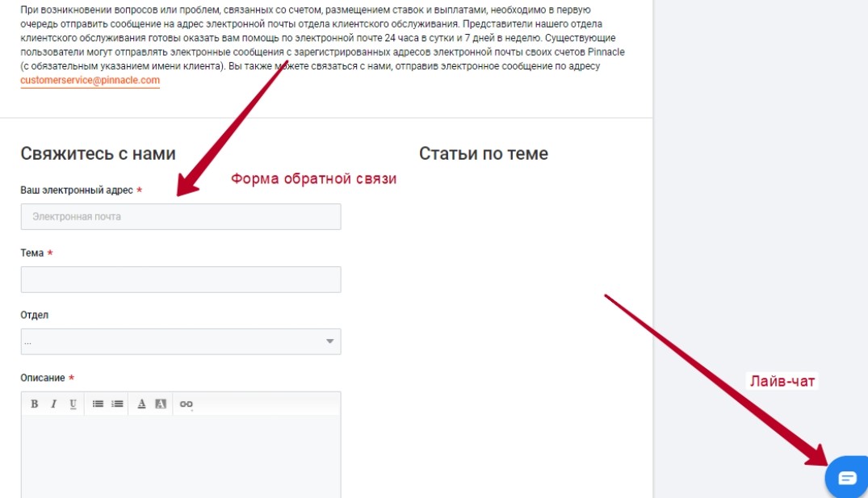Screen dimensions: 868x498
Task: Open the text color tool
Action: point(142,403)
